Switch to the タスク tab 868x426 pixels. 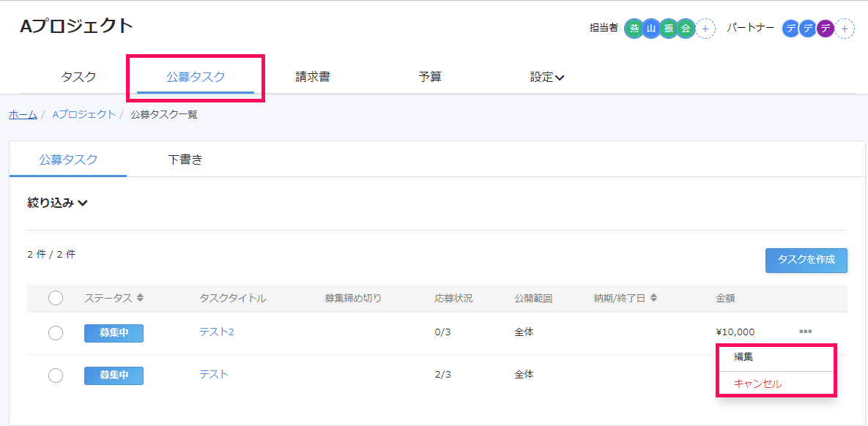[x=78, y=78]
